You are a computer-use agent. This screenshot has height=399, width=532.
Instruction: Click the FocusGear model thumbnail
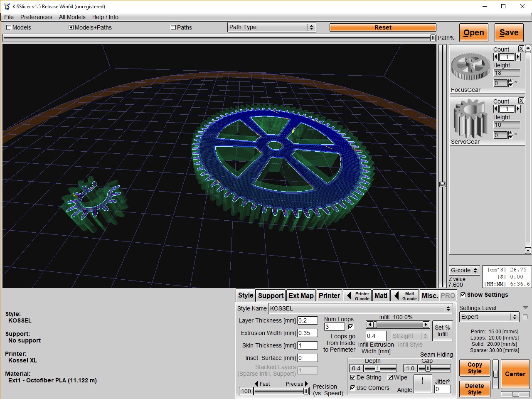(x=470, y=66)
